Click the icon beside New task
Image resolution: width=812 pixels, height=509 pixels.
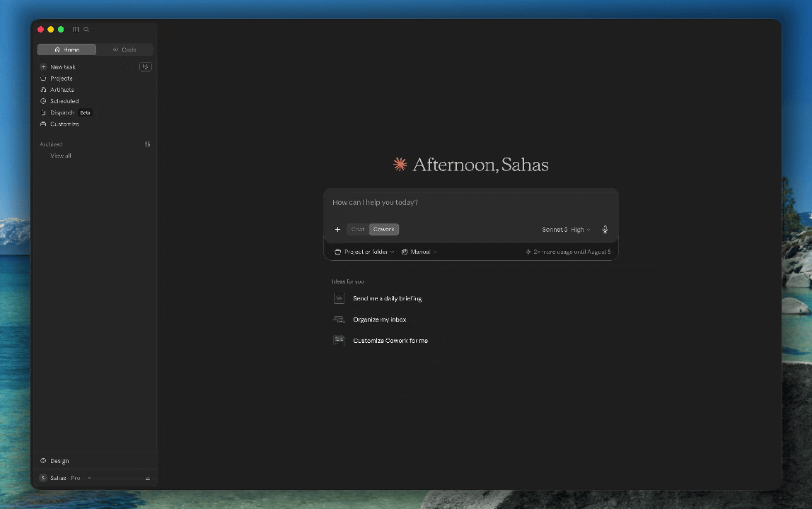coord(146,66)
